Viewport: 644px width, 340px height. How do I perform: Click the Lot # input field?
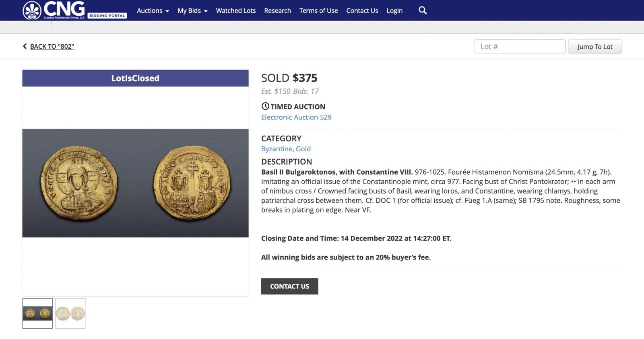click(520, 46)
